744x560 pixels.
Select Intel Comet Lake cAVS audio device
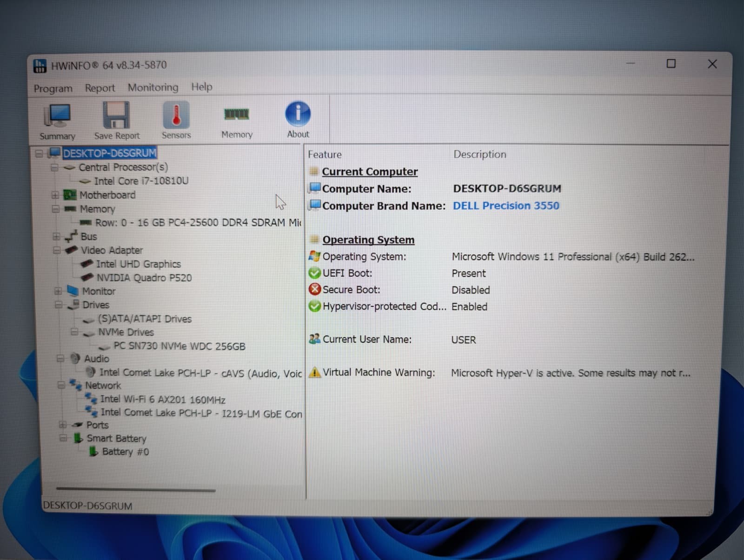pyautogui.click(x=200, y=373)
